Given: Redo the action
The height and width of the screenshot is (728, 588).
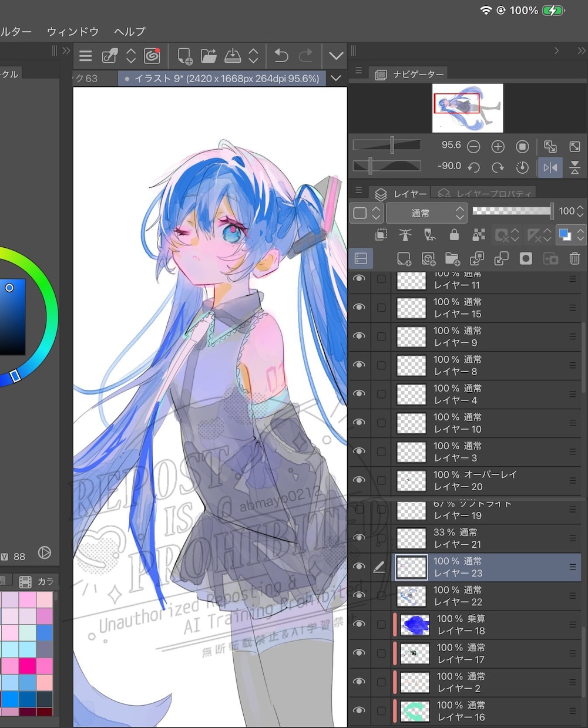Looking at the screenshot, I should [x=305, y=56].
